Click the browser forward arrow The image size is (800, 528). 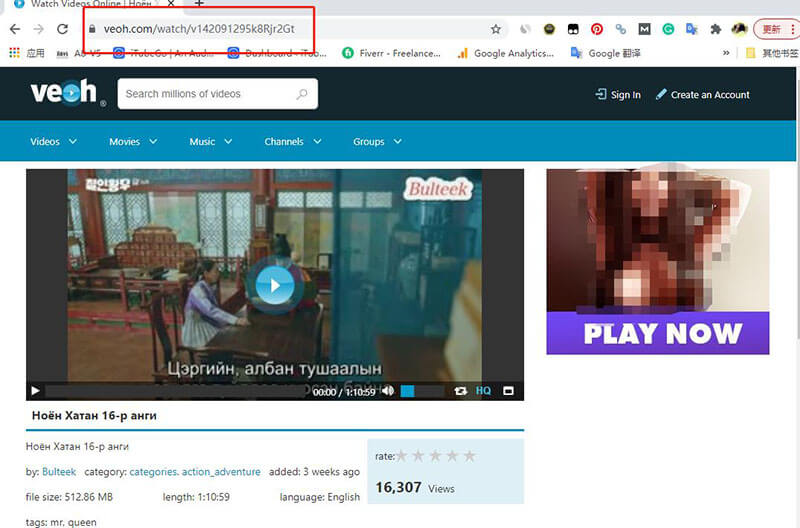tap(38, 29)
